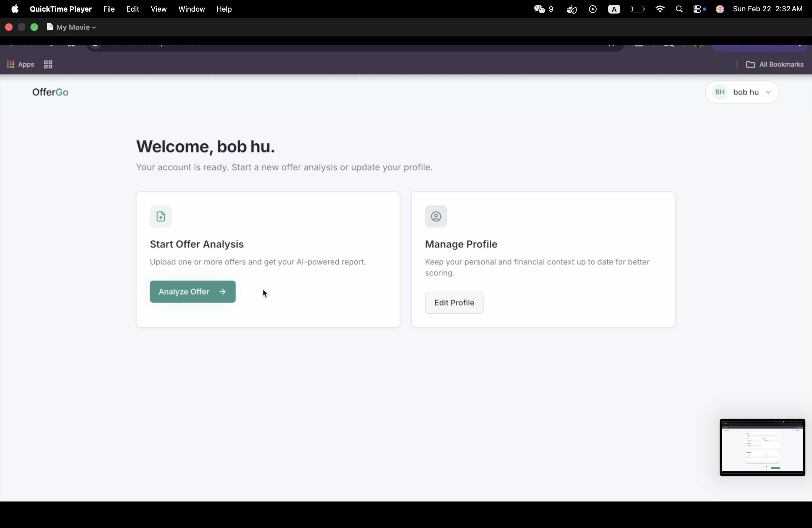This screenshot has width=812, height=528.
Task: Open Control Center icon in menu bar
Action: tap(699, 9)
